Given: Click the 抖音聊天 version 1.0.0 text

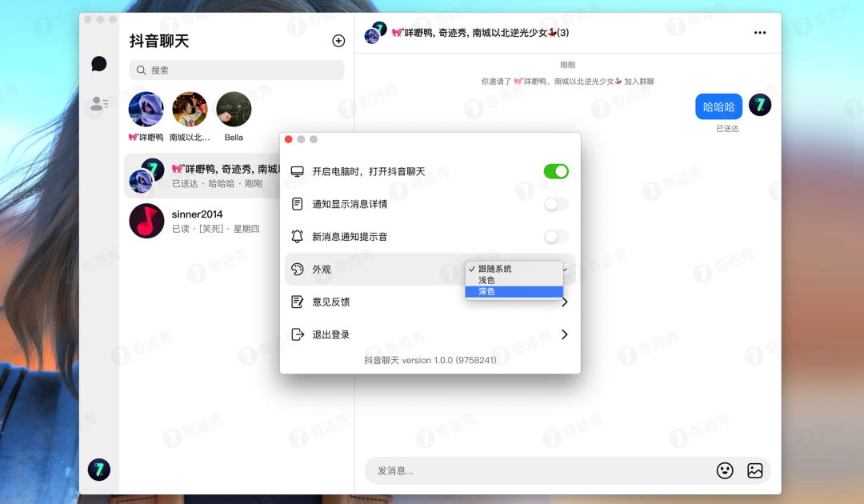Looking at the screenshot, I should [430, 360].
